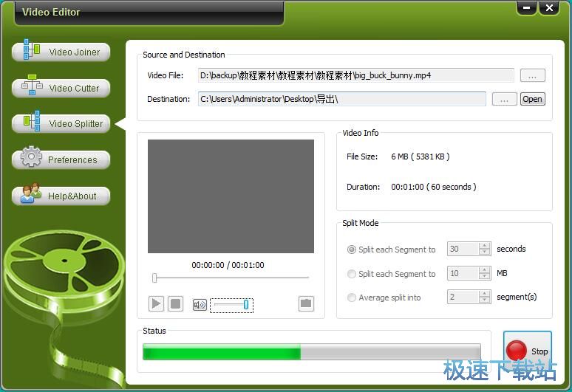
Task: Open Preferences from the sidebar
Action: tap(61, 159)
